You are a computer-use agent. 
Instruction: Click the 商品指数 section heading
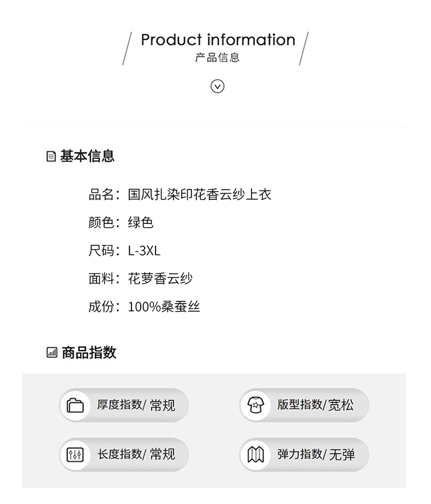(x=89, y=353)
